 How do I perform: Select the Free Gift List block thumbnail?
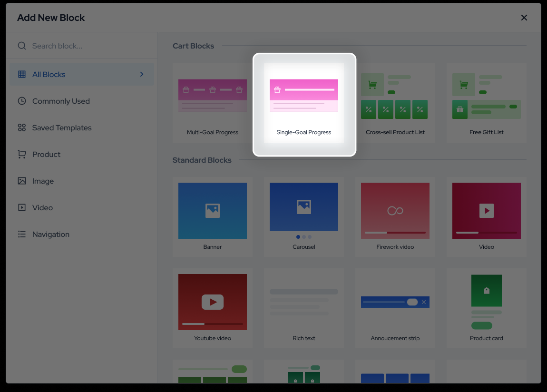(486, 96)
